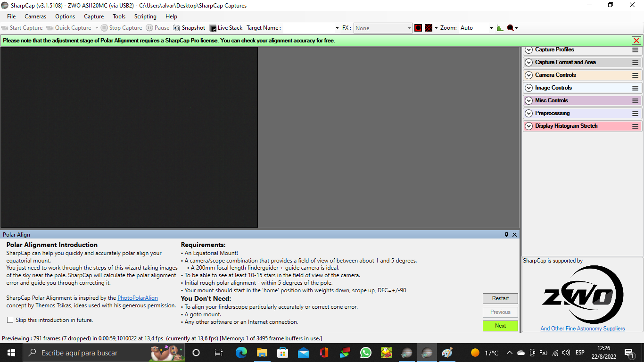Open the Live Stack tool
This screenshot has width=644, height=362.
coord(226,28)
